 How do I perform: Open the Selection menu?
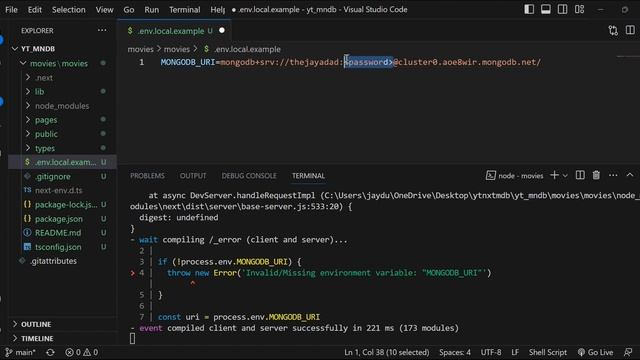coord(69,9)
